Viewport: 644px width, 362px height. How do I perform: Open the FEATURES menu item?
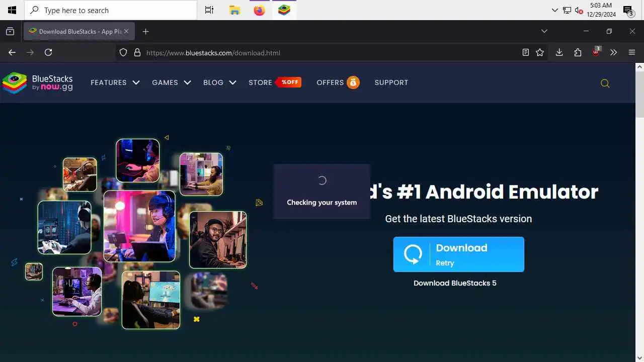tap(109, 82)
